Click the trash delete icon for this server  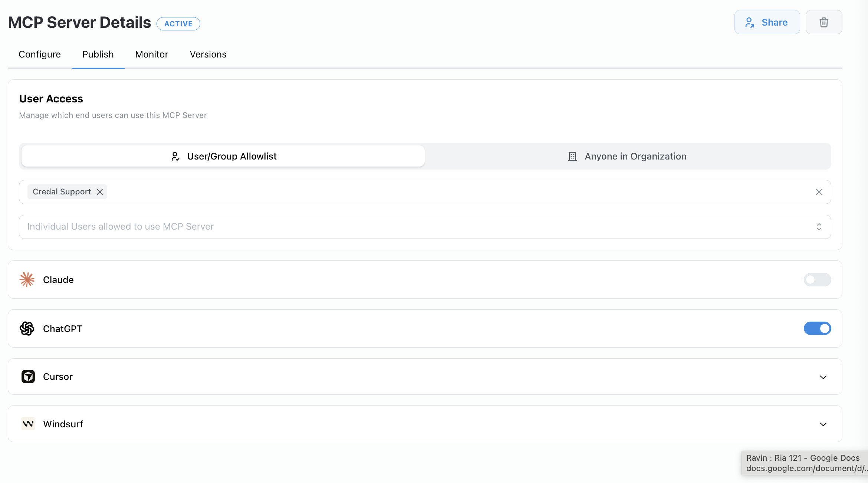pos(823,22)
